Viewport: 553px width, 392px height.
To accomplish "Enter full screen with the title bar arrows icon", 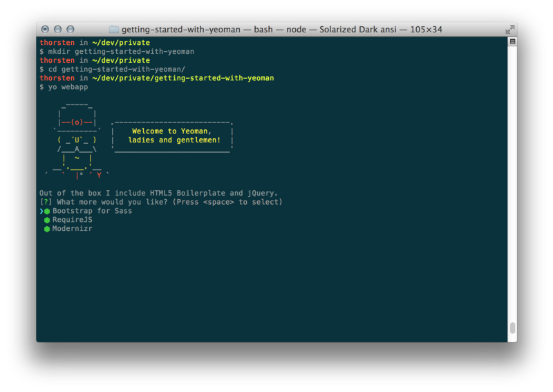I will click(x=509, y=30).
